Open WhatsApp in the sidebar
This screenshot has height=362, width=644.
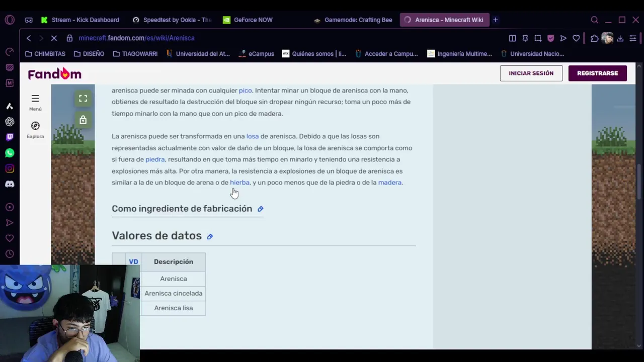click(x=10, y=153)
